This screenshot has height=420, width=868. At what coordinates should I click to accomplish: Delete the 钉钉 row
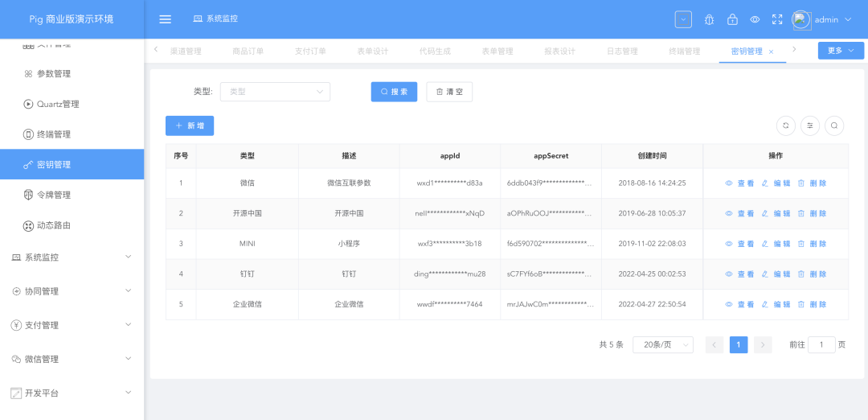pos(812,274)
